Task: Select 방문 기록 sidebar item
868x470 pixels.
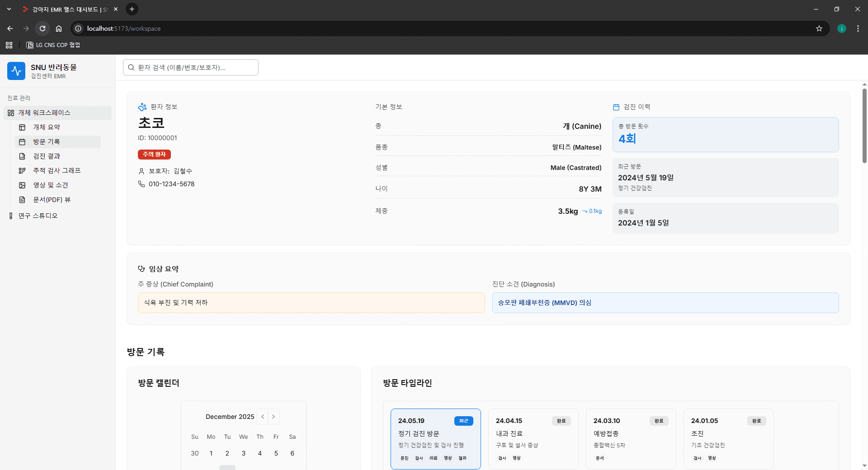Action: (x=46, y=142)
